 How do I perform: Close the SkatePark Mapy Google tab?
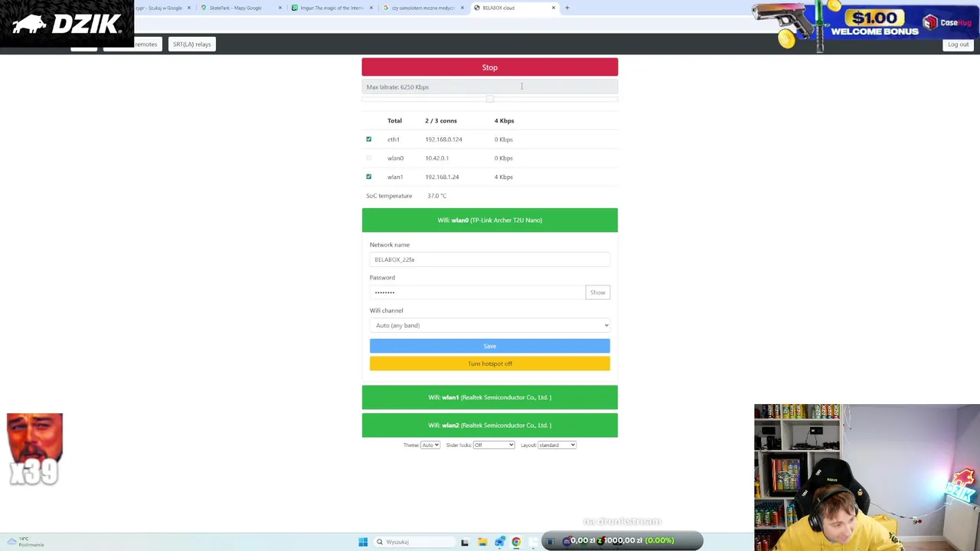(x=279, y=8)
